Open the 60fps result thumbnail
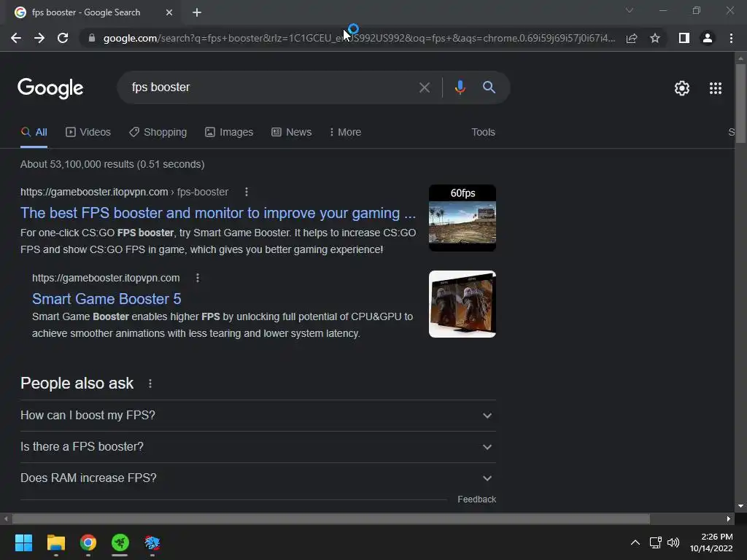 coord(462,217)
